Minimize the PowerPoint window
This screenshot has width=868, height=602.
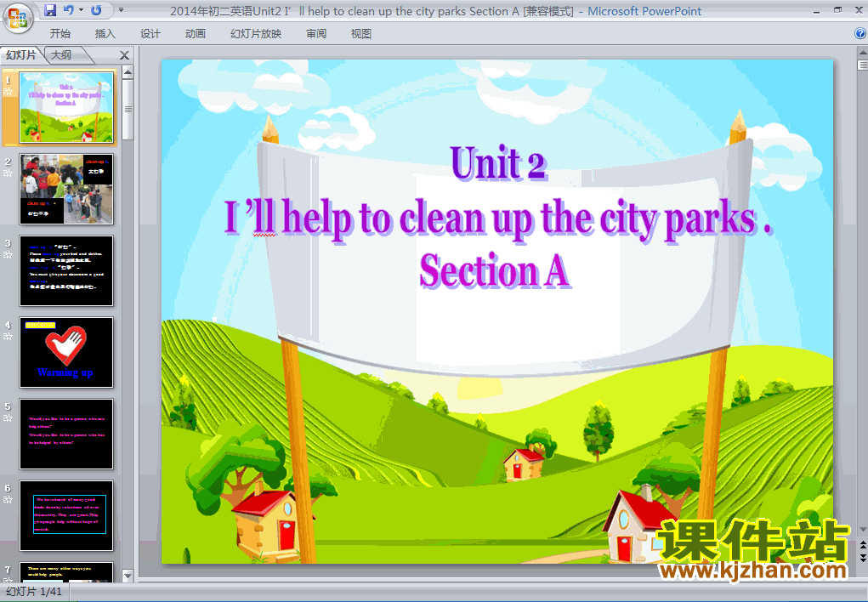[816, 11]
